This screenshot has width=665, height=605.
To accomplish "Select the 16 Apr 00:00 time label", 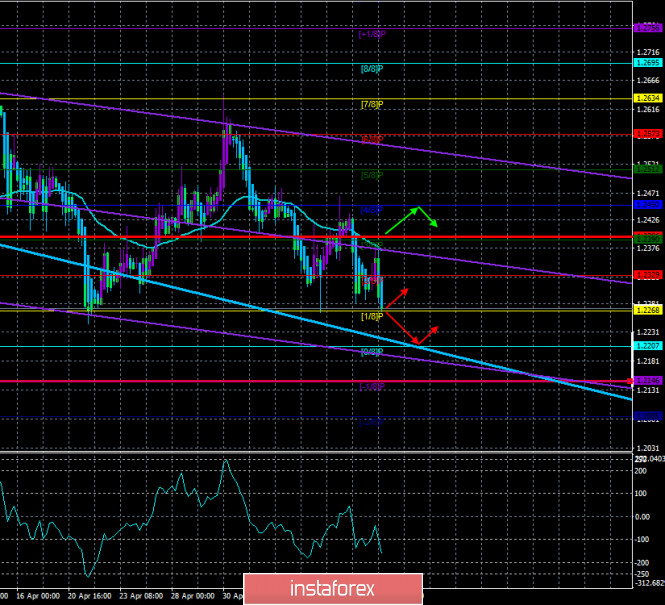I will (38, 596).
